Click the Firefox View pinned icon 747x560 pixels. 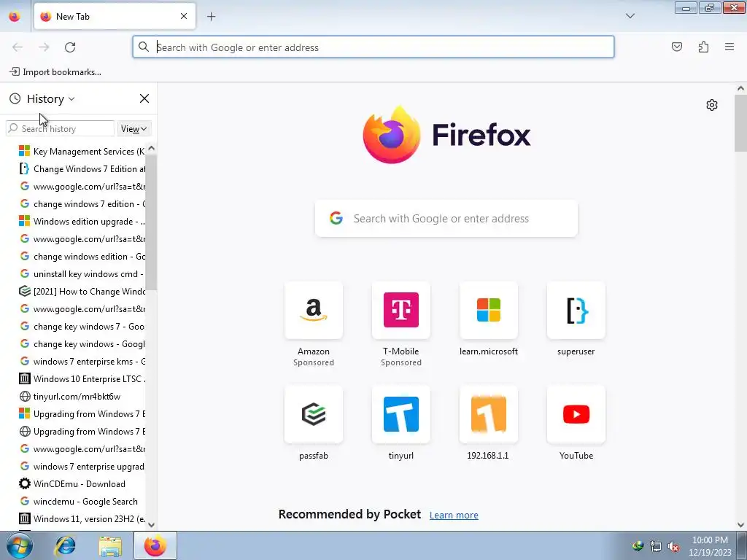[15, 17]
